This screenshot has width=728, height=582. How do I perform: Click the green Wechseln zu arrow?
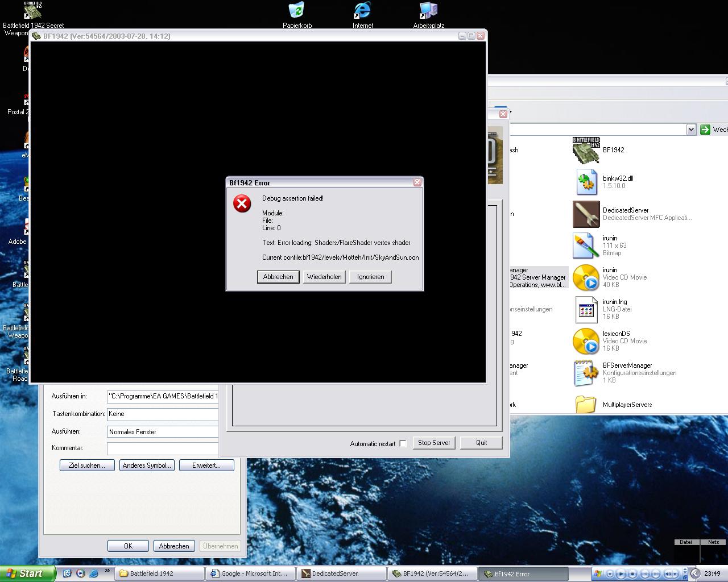point(705,130)
